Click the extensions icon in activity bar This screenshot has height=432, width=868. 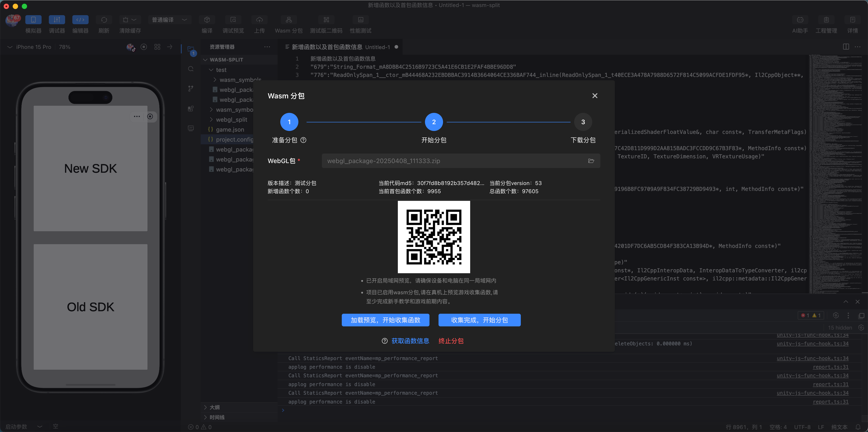pos(191,109)
